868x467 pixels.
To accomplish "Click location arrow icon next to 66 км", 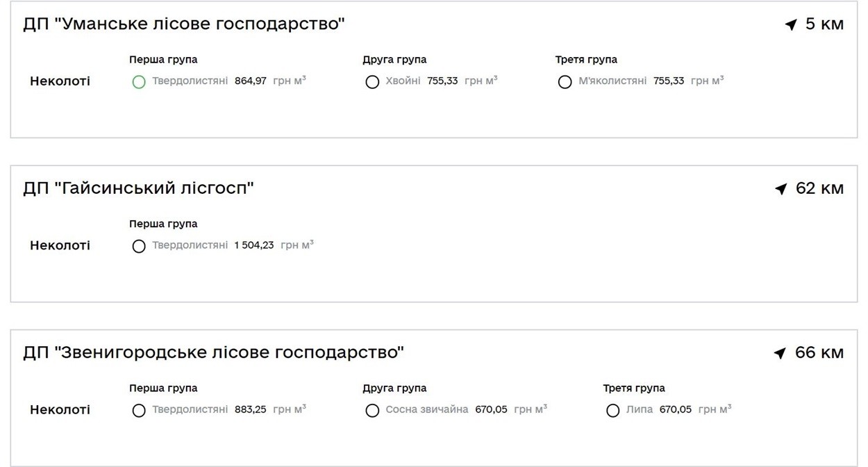I will click(x=780, y=354).
